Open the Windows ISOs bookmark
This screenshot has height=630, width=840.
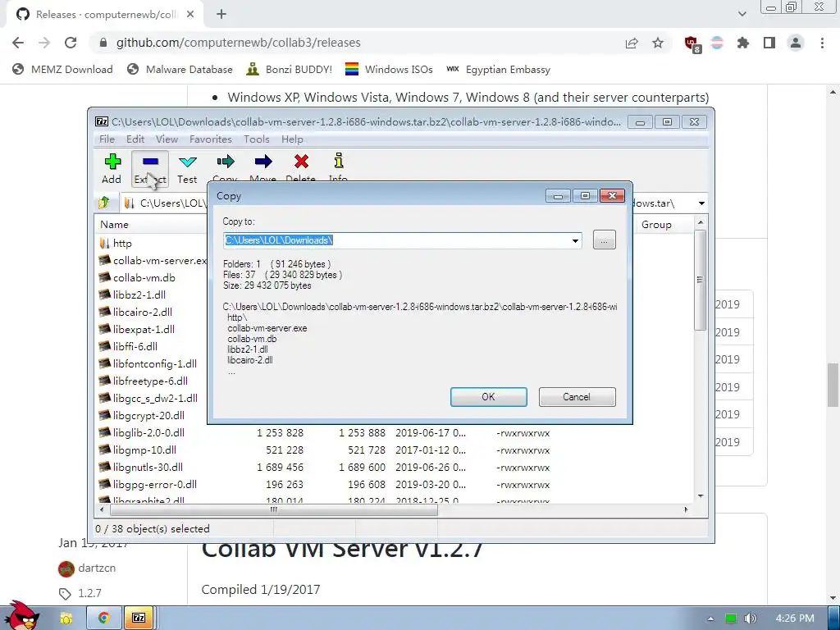click(389, 70)
